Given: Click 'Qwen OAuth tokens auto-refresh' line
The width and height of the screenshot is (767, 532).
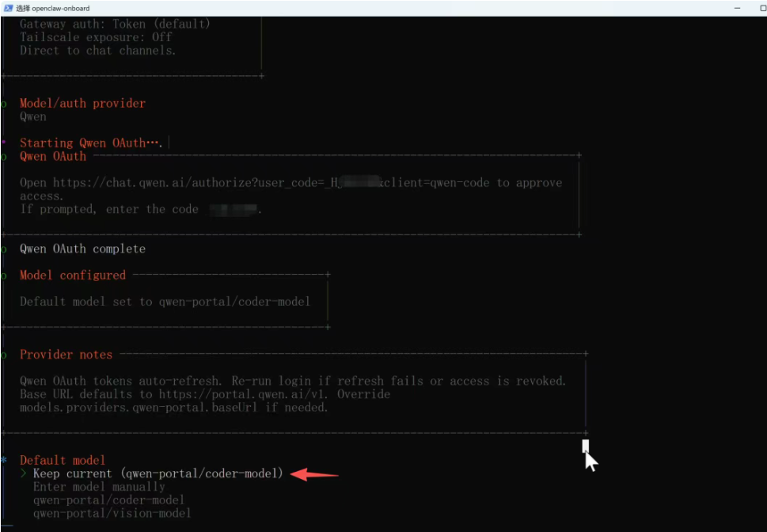Looking at the screenshot, I should [293, 381].
